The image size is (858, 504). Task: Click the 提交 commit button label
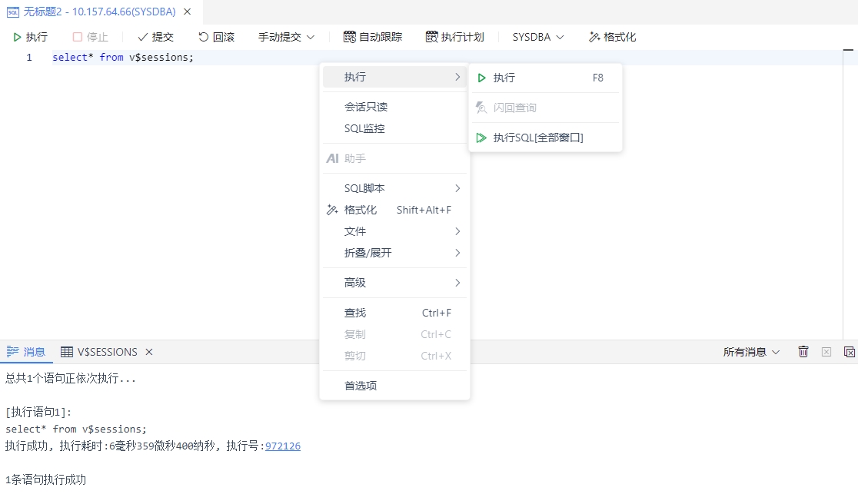[162, 37]
